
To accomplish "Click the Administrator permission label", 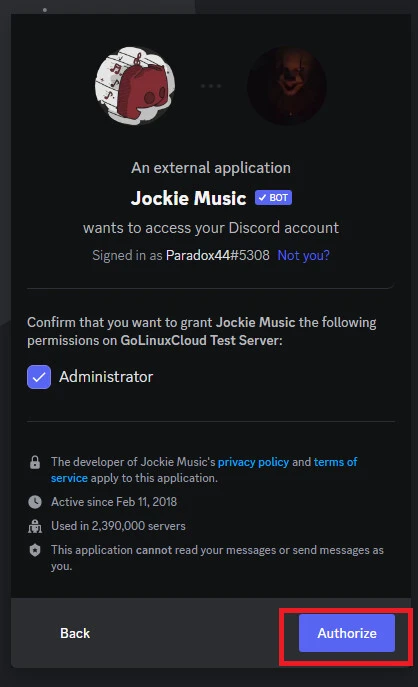I will (x=106, y=377).
